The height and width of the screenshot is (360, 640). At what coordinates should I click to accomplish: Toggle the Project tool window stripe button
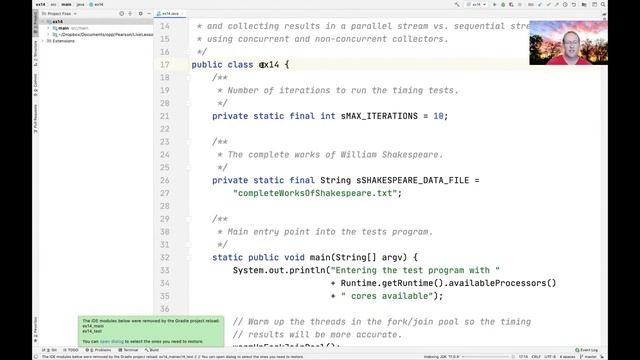(x=36, y=22)
